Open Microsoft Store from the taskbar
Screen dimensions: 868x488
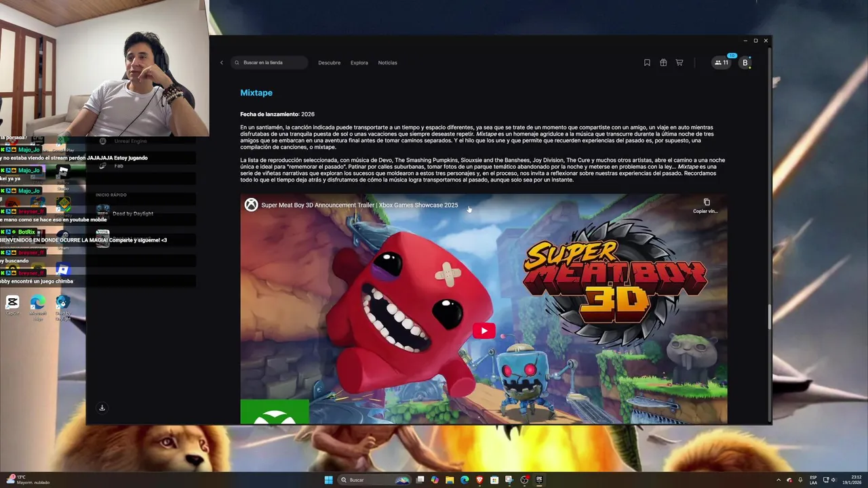point(494,480)
